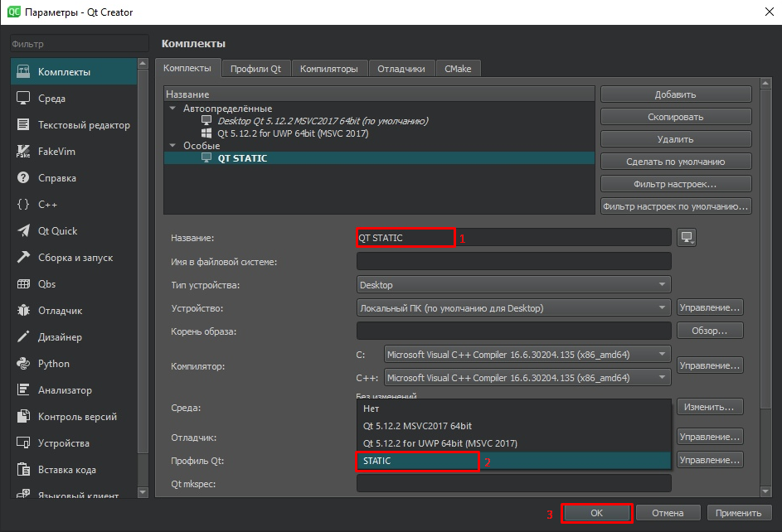Switch to the Компиляторы tab

pyautogui.click(x=329, y=69)
